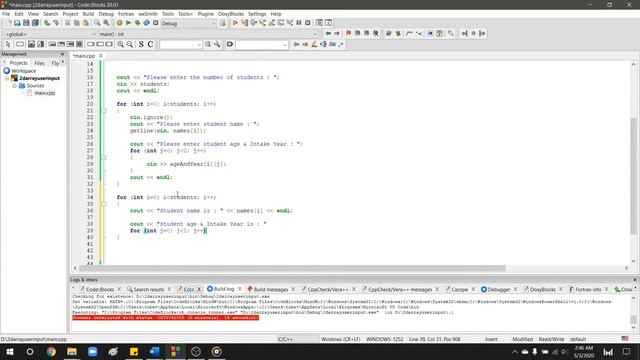Abort the build with the stop icon
640x360 pixels.
click(156, 23)
